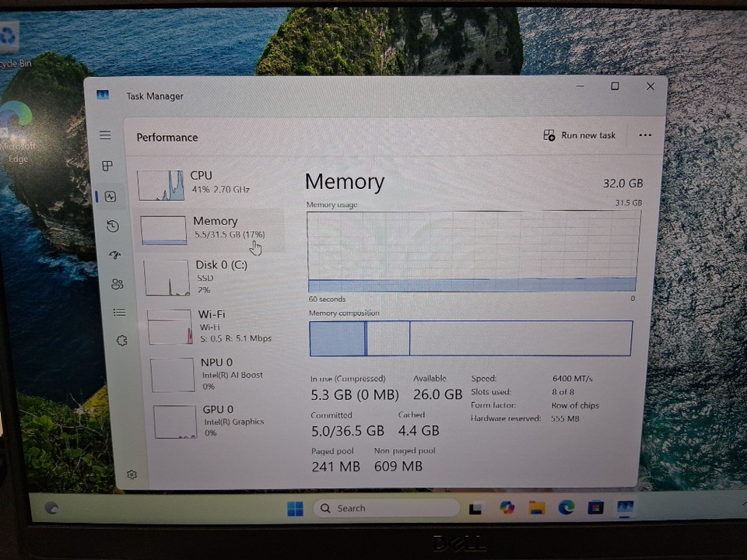Open the Windows Start menu

(295, 509)
